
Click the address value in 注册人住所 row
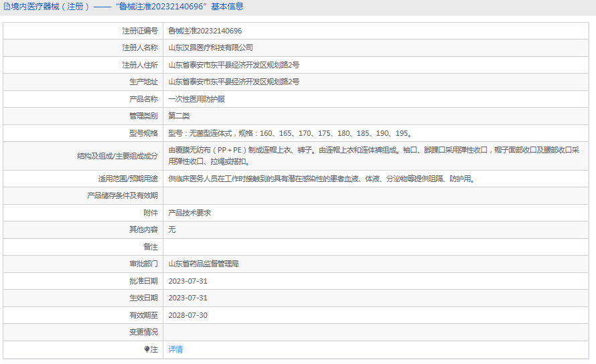coord(234,65)
